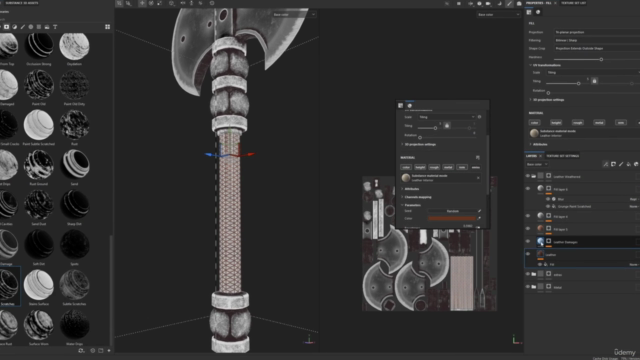This screenshot has width=640, height=360.
Task: Click the tiling lock icon in Properties panel
Action: point(594,81)
